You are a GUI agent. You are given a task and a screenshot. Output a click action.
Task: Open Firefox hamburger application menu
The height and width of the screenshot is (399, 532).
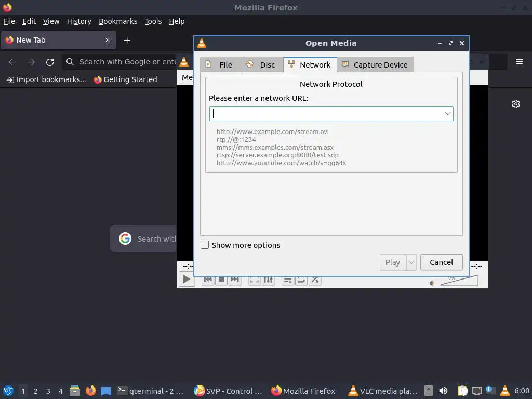pyautogui.click(x=520, y=62)
